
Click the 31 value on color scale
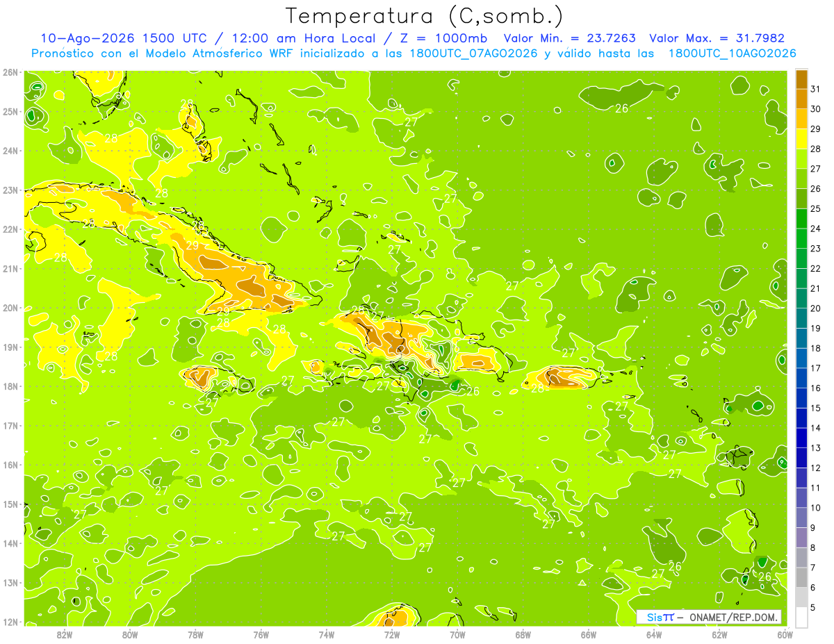816,89
